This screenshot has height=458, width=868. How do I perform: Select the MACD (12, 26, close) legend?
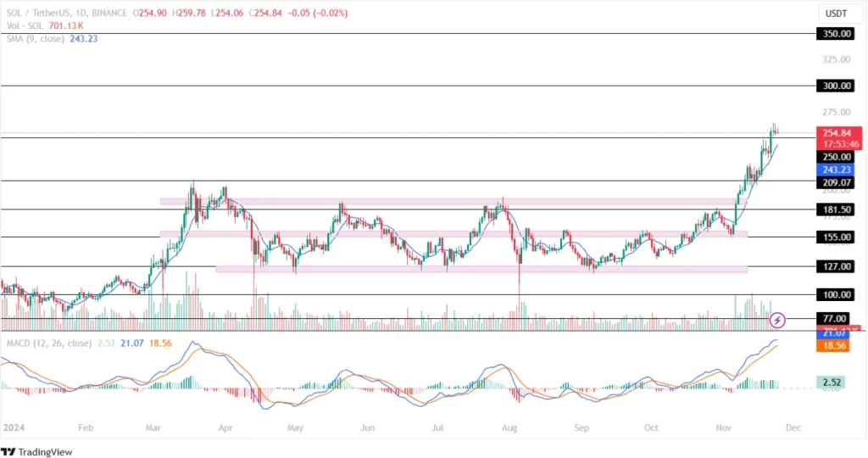(48, 343)
